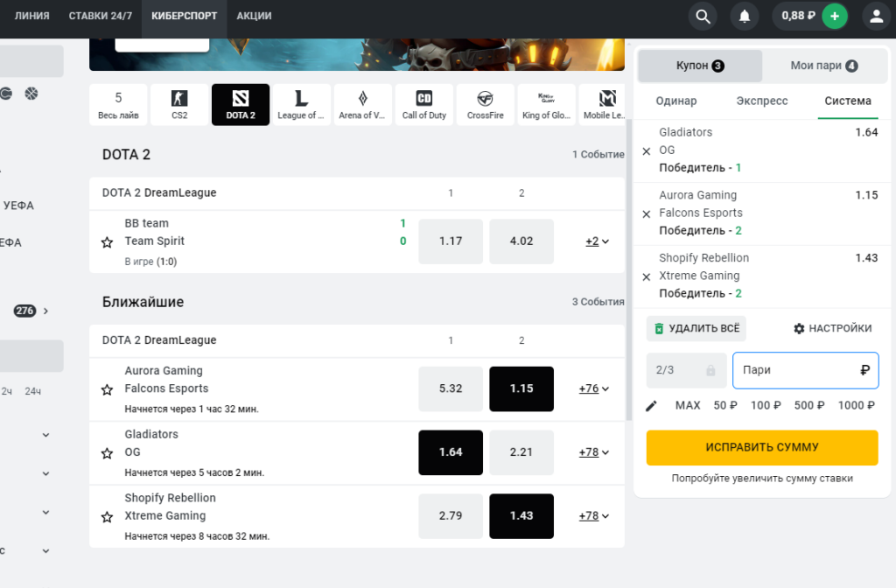
Task: Favorite the BB team vs Team Spirit match
Action: coord(107,242)
